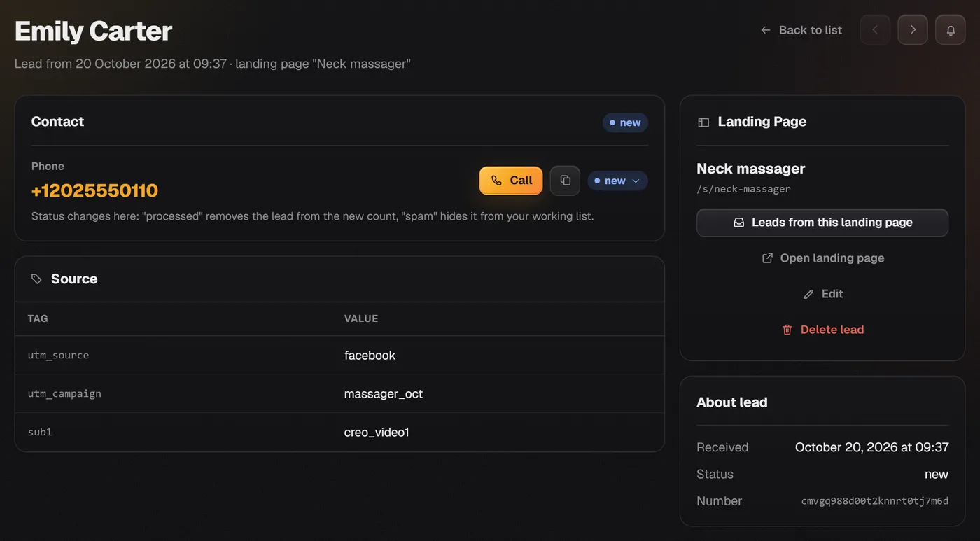Click the massager_oct campaign value
The width and height of the screenshot is (980, 541).
coord(384,394)
